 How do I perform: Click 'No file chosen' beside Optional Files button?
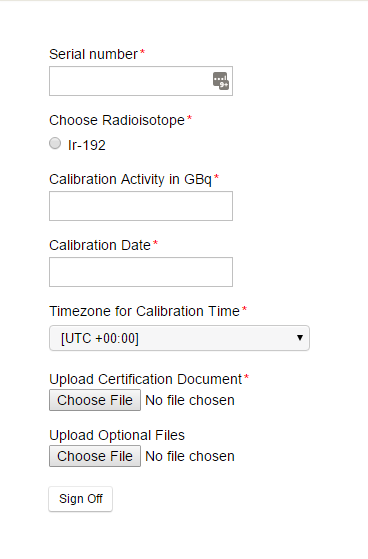[190, 456]
